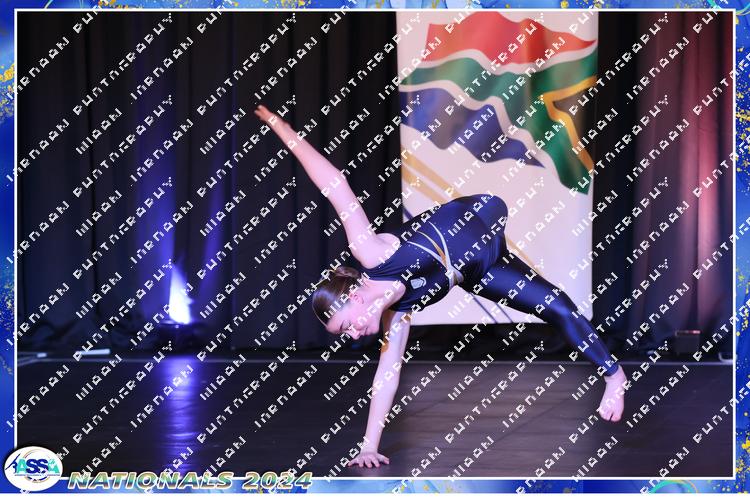Click the dancer's raised hand

[x=264, y=113]
